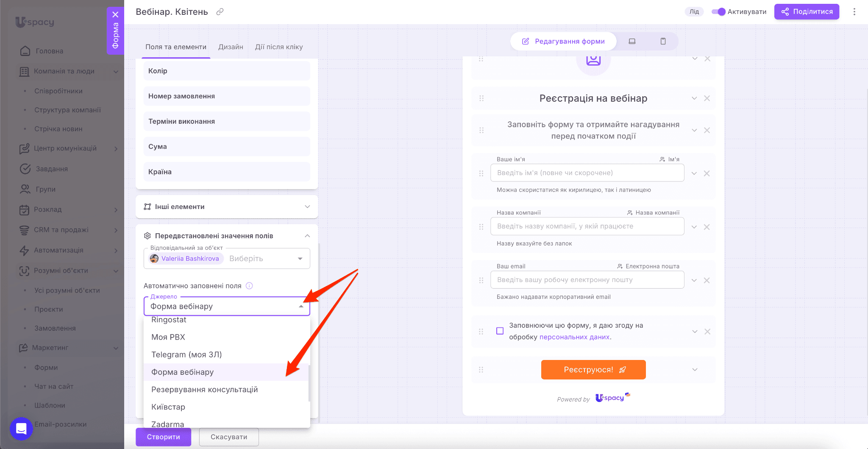868x449 pixels.
Task: Switch to mobile preview icon
Action: [663, 41]
